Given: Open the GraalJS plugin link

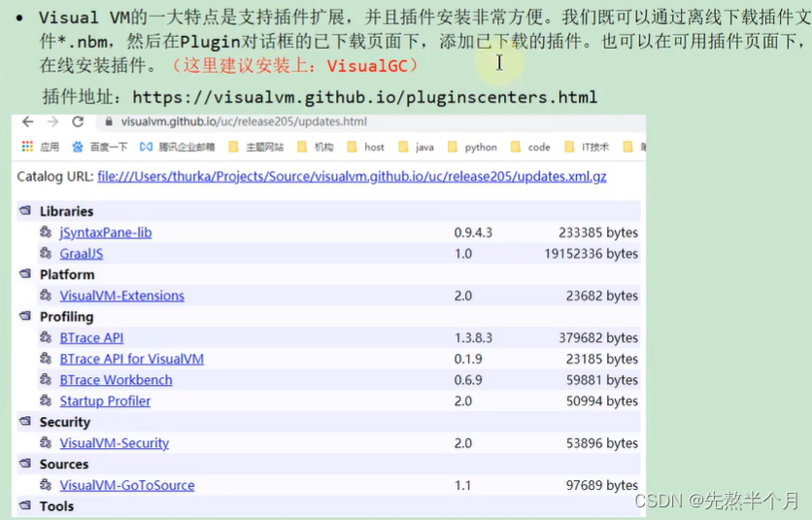Looking at the screenshot, I should [x=82, y=254].
